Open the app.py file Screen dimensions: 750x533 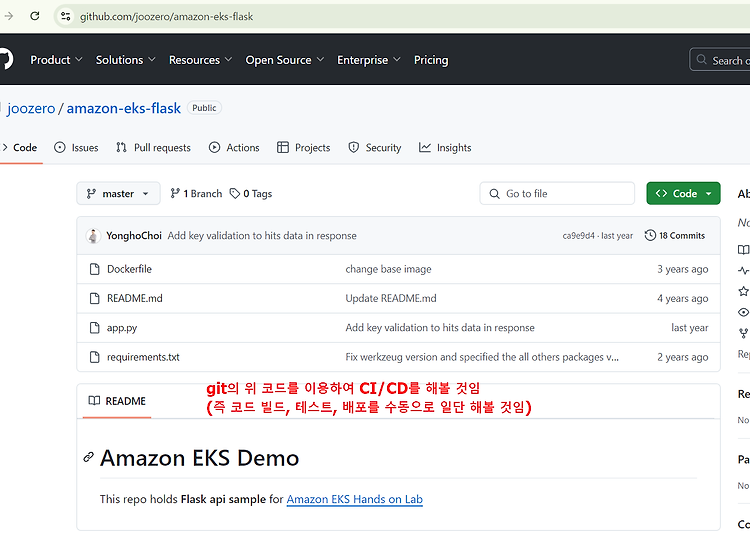pos(121,328)
